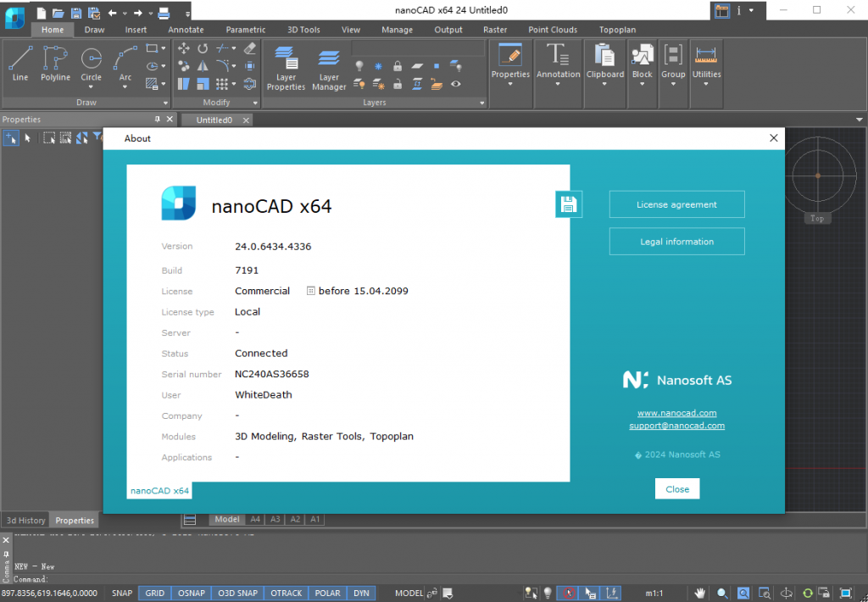Click the Erase tool icon

pyautogui.click(x=250, y=48)
